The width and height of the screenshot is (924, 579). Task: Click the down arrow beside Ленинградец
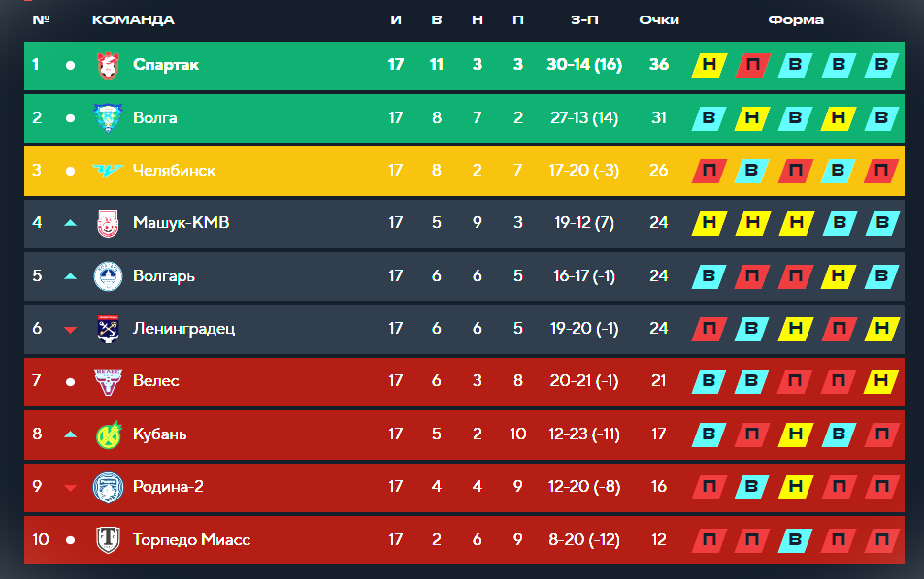click(x=70, y=329)
